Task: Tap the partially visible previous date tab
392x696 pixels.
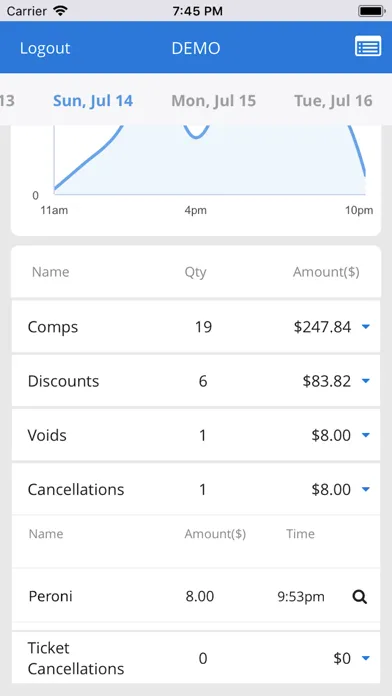Action: click(7, 101)
